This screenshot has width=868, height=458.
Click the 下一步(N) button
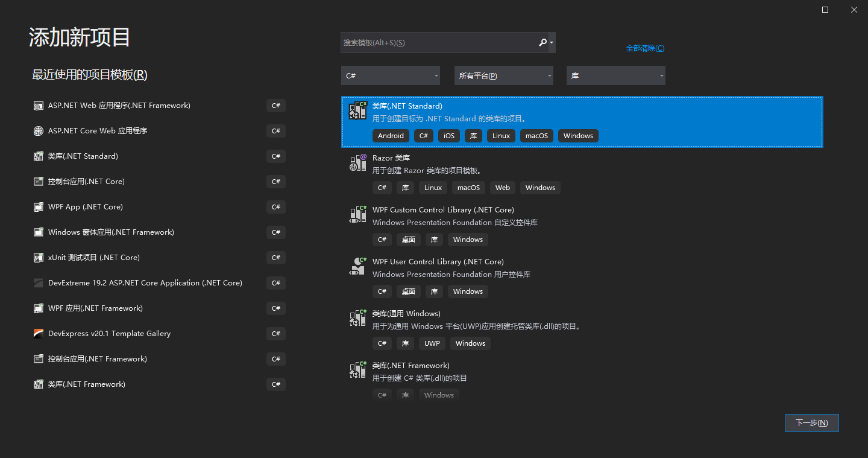point(812,423)
